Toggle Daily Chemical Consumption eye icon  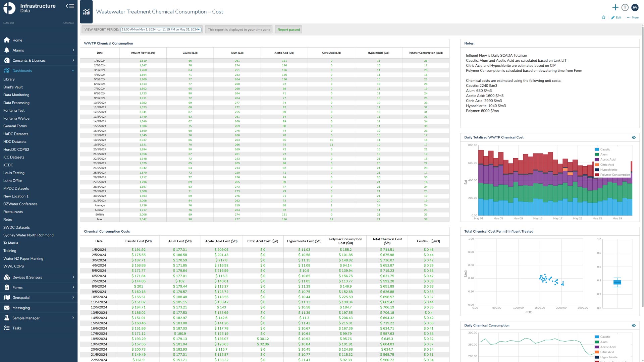coord(634,325)
